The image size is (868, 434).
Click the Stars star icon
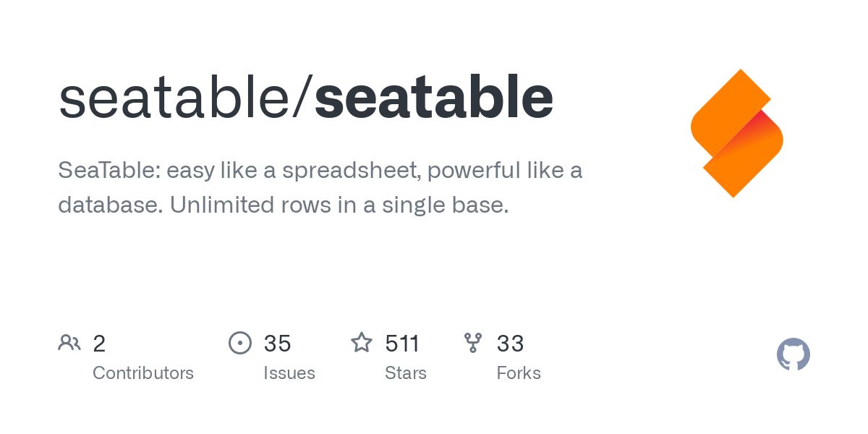[x=362, y=342]
